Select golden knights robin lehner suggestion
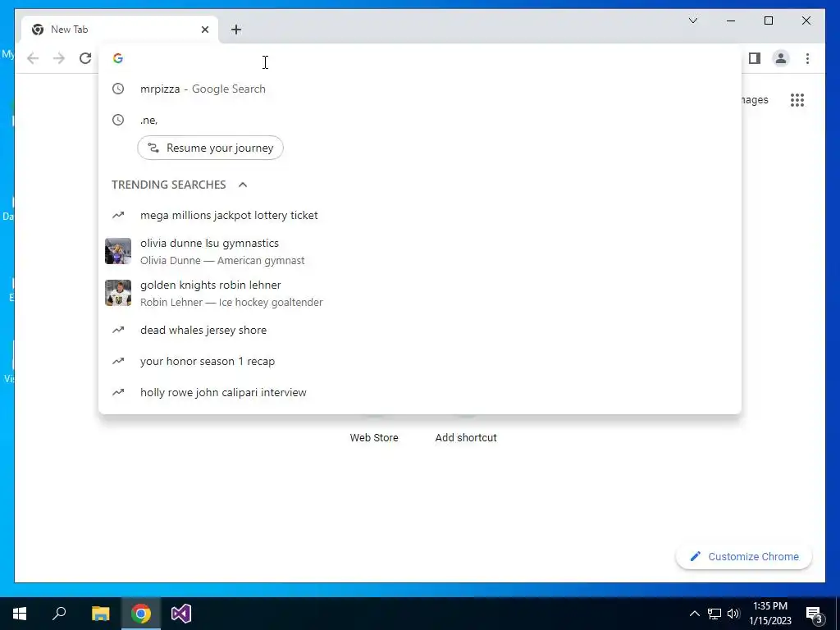Viewport: 840px width, 630px height. point(420,293)
